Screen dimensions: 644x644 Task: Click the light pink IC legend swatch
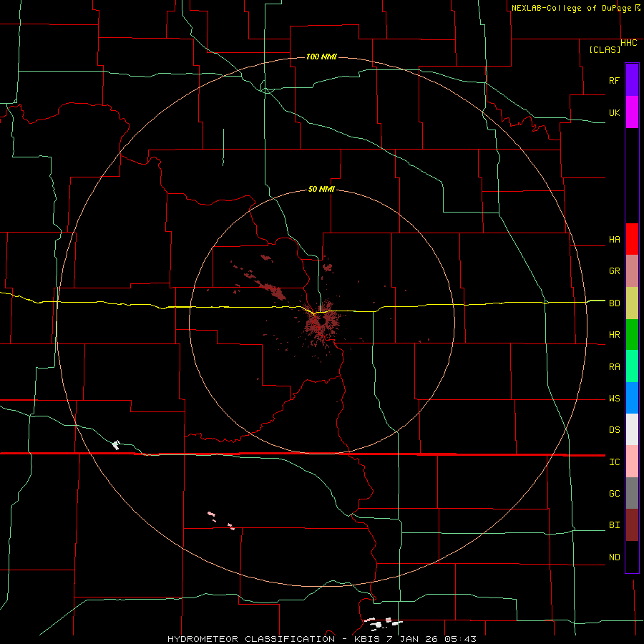pyautogui.click(x=632, y=462)
